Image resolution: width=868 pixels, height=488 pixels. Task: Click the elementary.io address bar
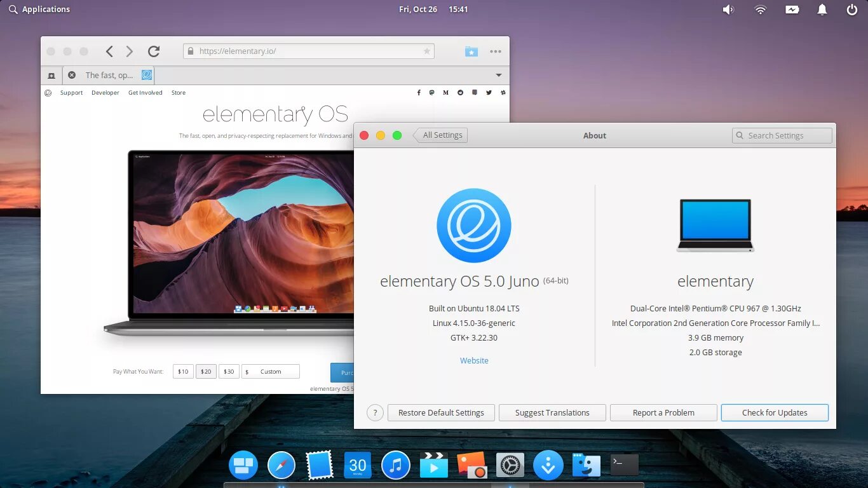(x=309, y=51)
